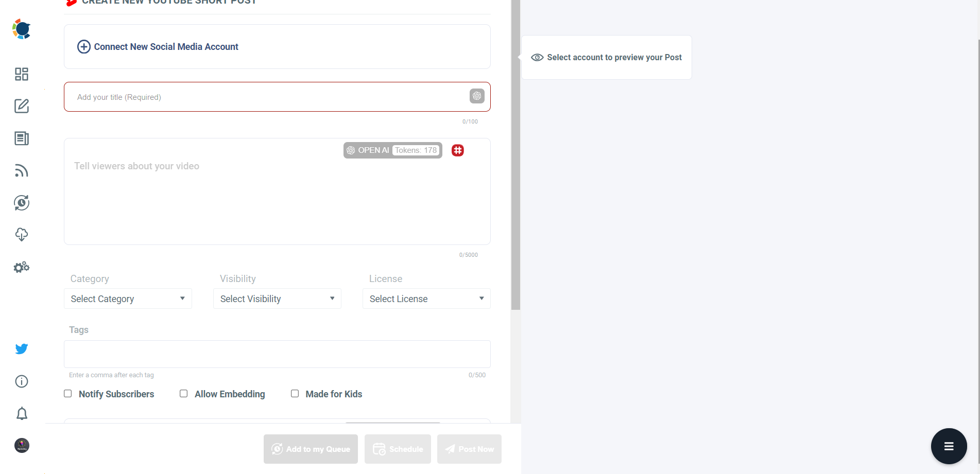Click the OPEN AI Tokens 178 button
The height and width of the screenshot is (474, 980).
[x=392, y=150]
